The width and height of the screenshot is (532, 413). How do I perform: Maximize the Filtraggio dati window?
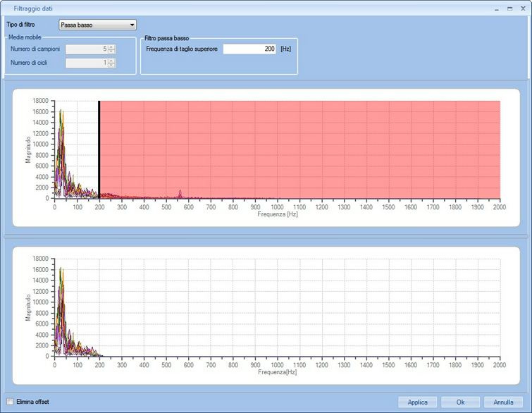509,7
